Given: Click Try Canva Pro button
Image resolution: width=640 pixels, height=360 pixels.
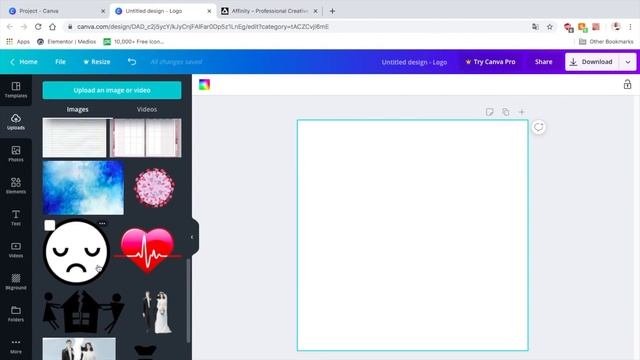Looking at the screenshot, I should 490,62.
